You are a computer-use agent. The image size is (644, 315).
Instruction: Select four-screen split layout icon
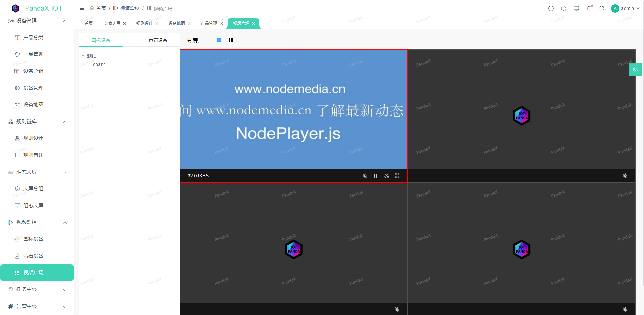tap(219, 40)
